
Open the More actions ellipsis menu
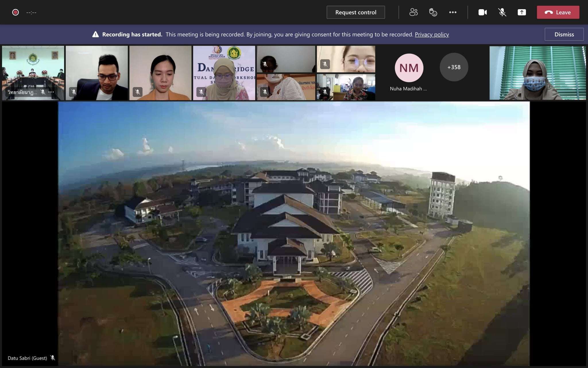[x=453, y=12]
